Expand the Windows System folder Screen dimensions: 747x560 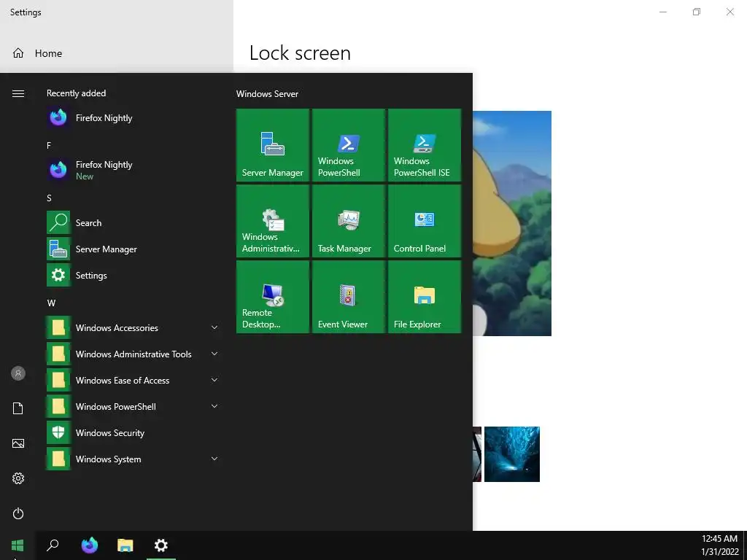[133, 459]
